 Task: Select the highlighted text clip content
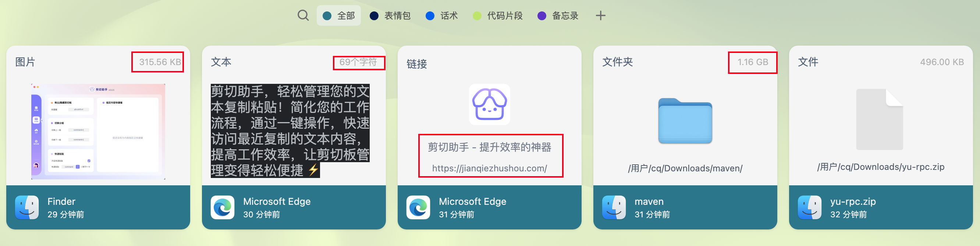(290, 131)
